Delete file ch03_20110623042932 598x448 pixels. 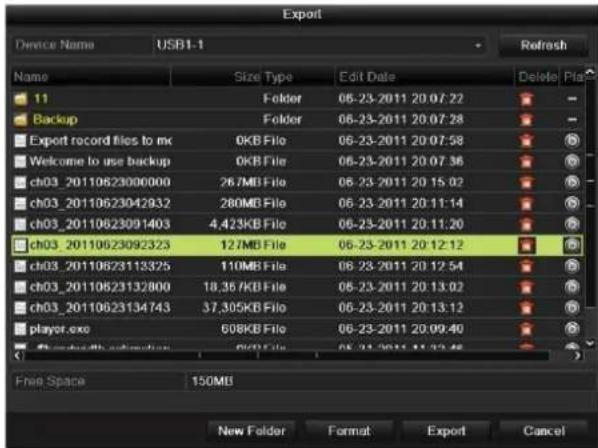[x=526, y=203]
